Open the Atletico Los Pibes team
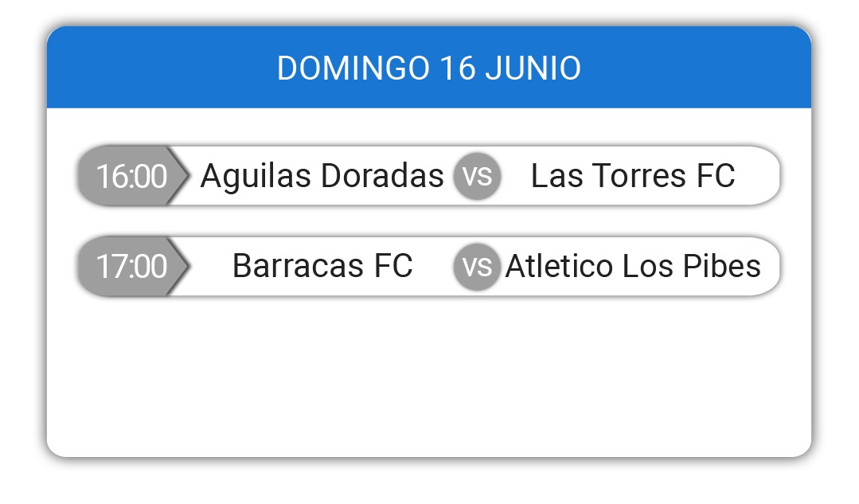The height and width of the screenshot is (504, 859). click(633, 266)
